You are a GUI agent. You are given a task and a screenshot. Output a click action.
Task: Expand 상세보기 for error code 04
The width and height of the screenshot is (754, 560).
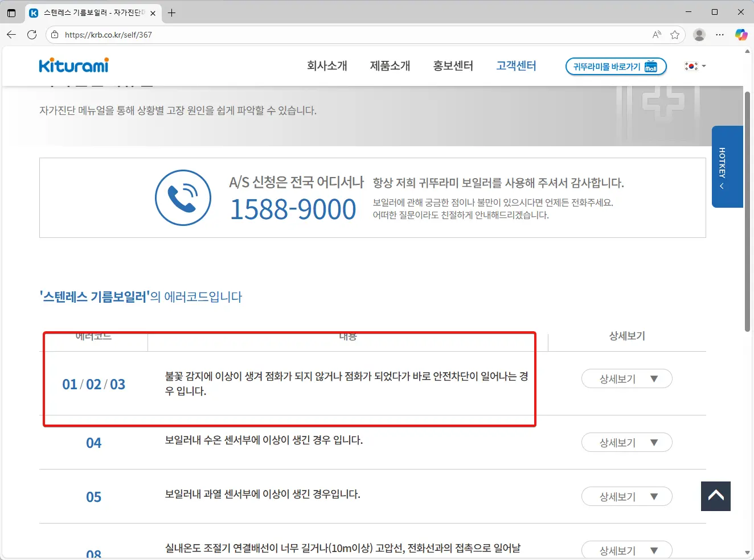626,442
